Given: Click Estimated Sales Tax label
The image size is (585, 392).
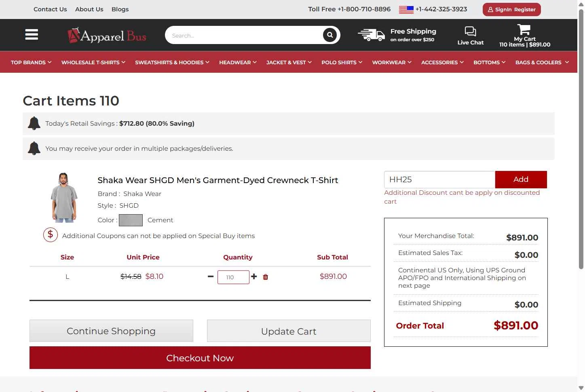Looking at the screenshot, I should (x=430, y=253).
